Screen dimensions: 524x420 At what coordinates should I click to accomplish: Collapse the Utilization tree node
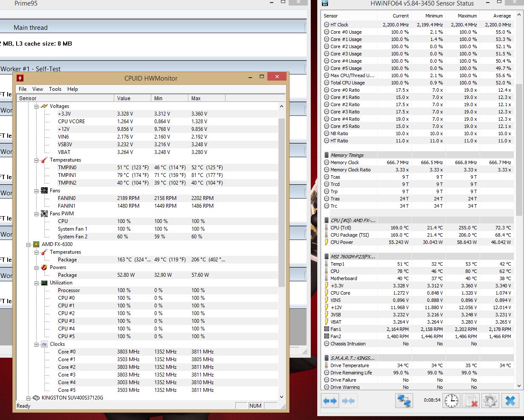(36, 283)
